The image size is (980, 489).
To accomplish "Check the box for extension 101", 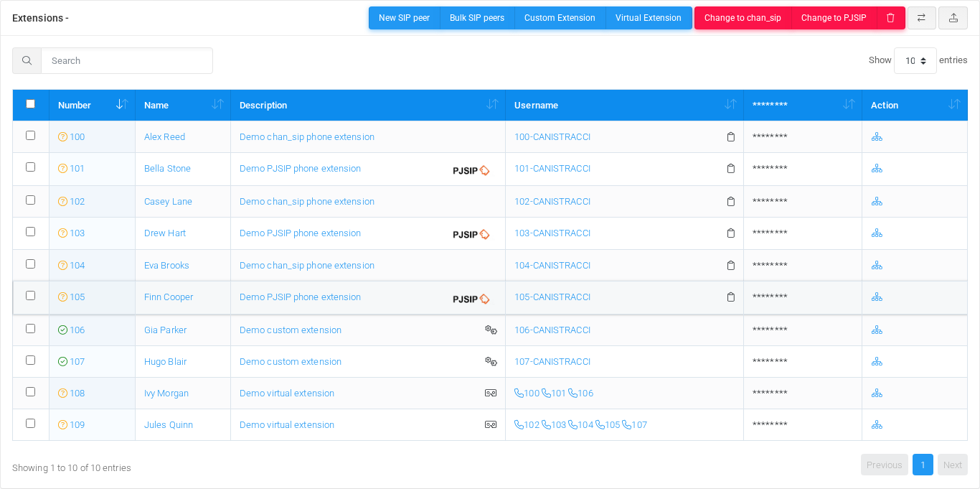I will coord(30,167).
